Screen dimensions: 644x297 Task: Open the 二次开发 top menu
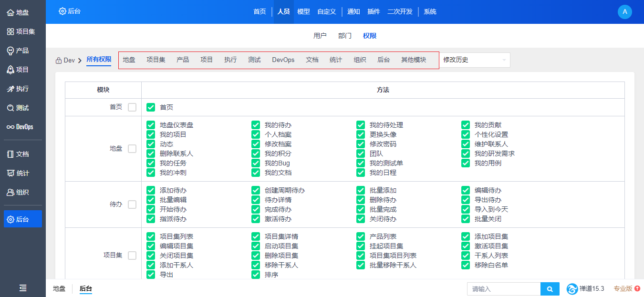pos(400,12)
